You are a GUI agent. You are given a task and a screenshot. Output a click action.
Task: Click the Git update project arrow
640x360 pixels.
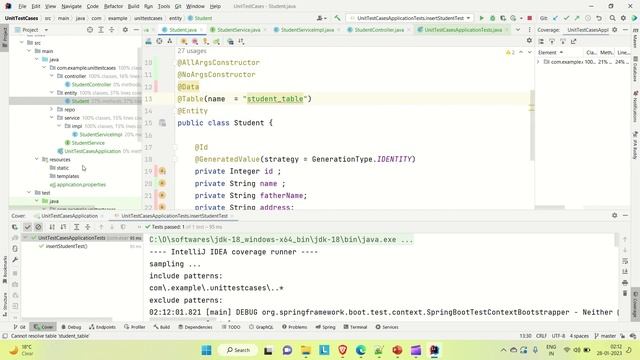pyautogui.click(x=556, y=18)
